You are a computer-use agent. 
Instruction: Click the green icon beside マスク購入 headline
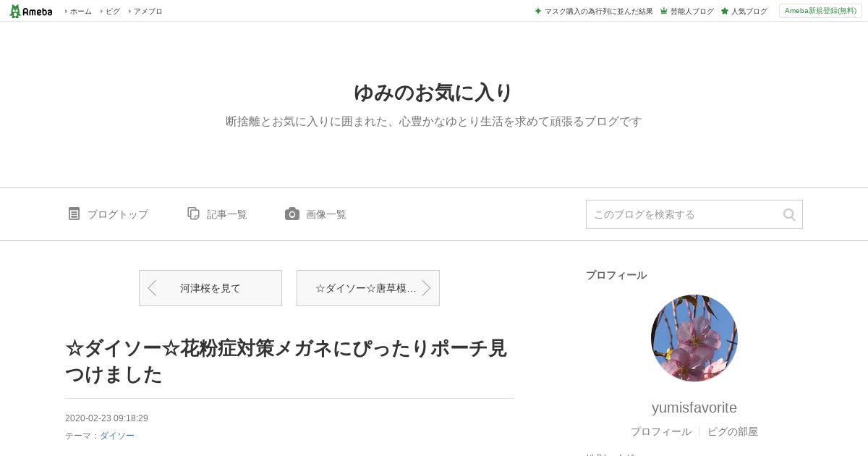(538, 11)
